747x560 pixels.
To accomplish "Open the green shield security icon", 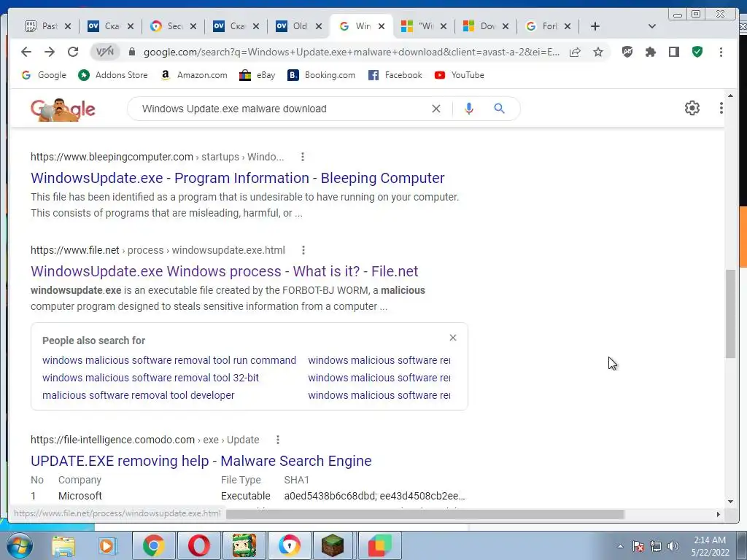I will [x=697, y=52].
